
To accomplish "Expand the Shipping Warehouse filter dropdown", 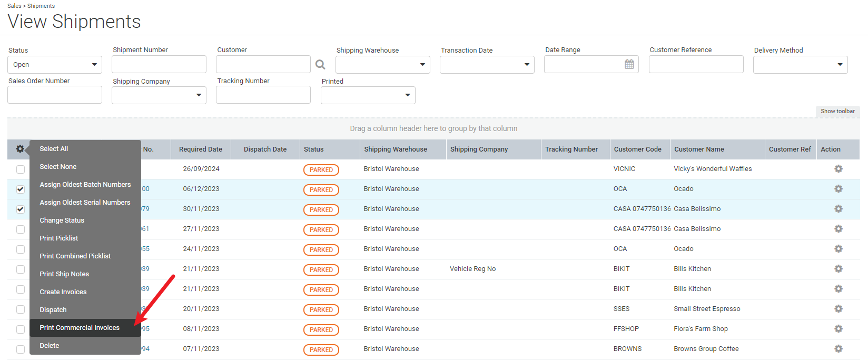I will [383, 65].
